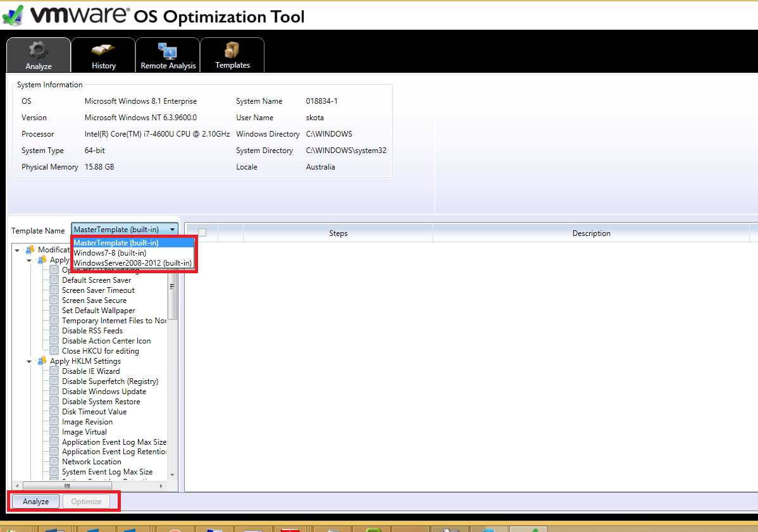This screenshot has width=758, height=532.
Task: Click the Steps column header
Action: click(338, 233)
